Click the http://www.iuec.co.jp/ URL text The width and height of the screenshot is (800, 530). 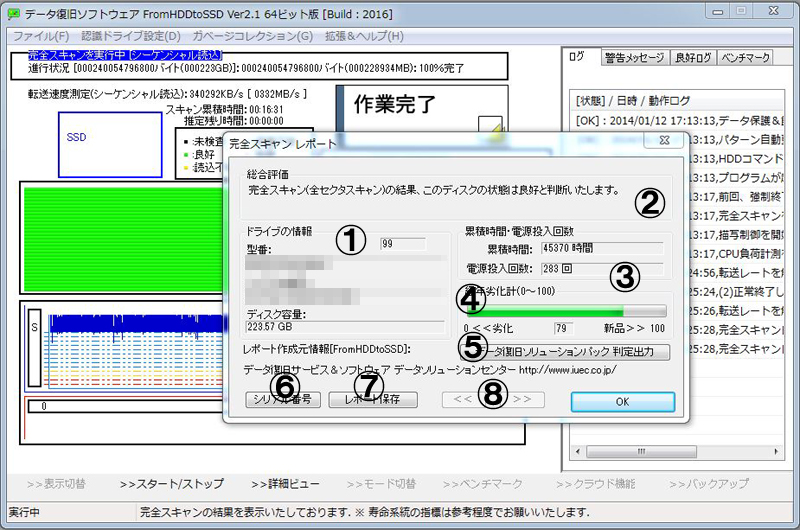coord(567,369)
